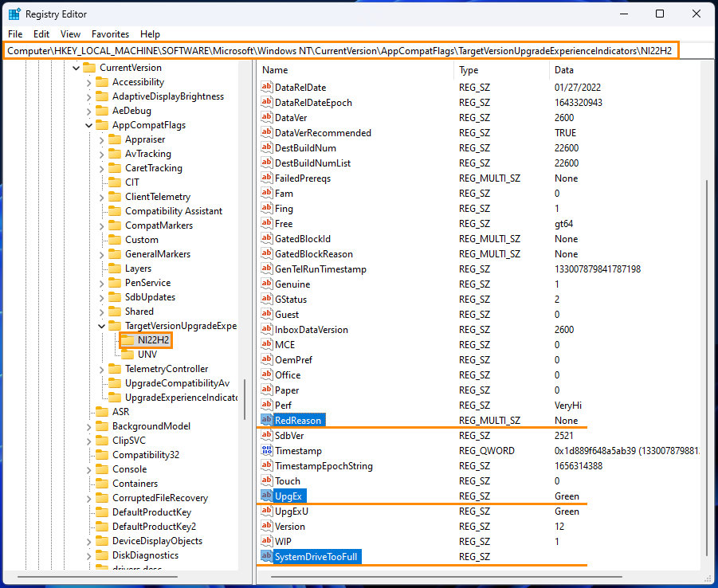The image size is (718, 588).
Task: Click the NI22H2 folder icon
Action: 128,339
